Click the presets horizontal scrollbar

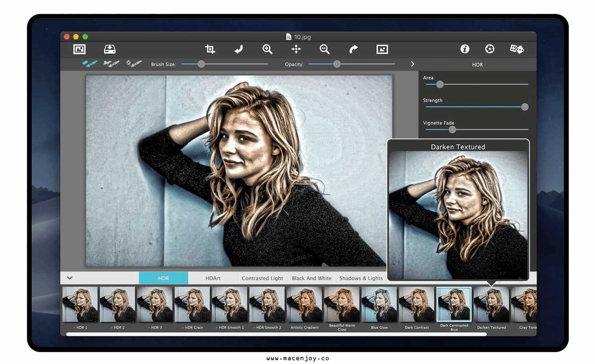click(x=276, y=334)
